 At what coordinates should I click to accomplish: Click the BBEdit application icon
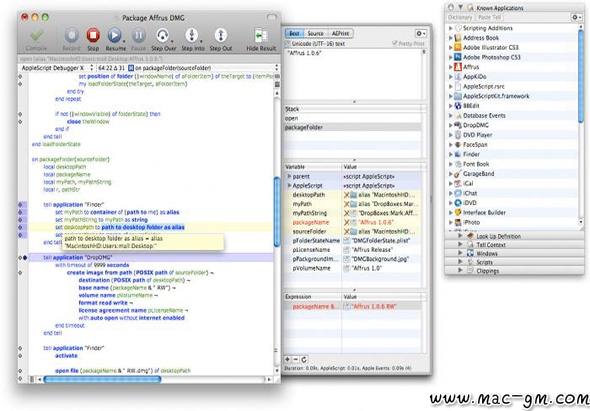[x=458, y=106]
